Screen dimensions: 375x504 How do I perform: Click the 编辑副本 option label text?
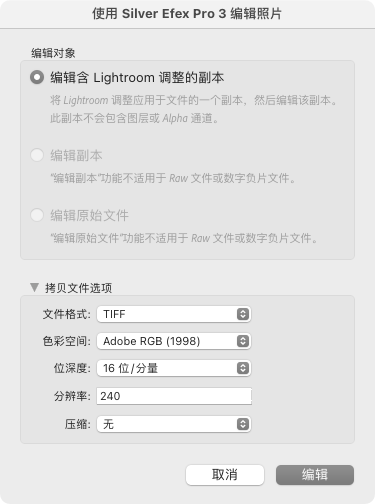76,155
